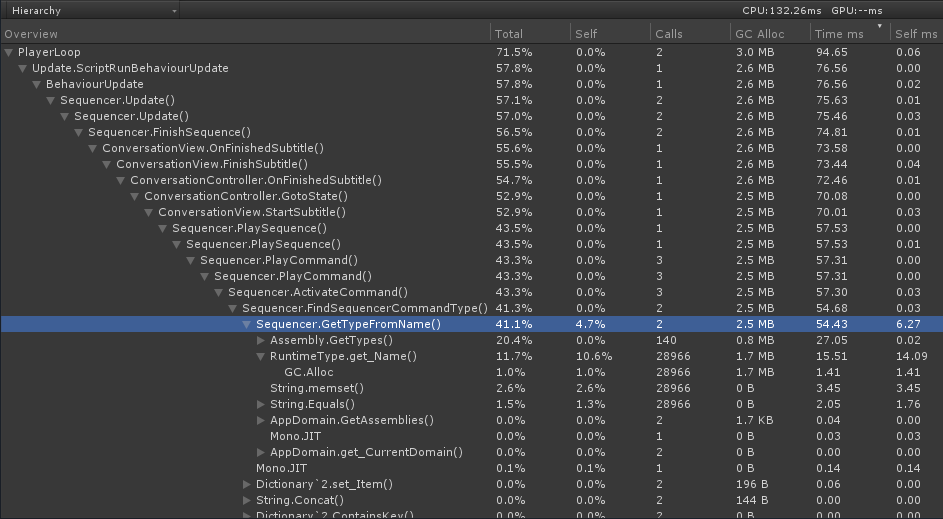Select the ConversationController.GotoState() row
943x519 pixels.
click(x=472, y=196)
